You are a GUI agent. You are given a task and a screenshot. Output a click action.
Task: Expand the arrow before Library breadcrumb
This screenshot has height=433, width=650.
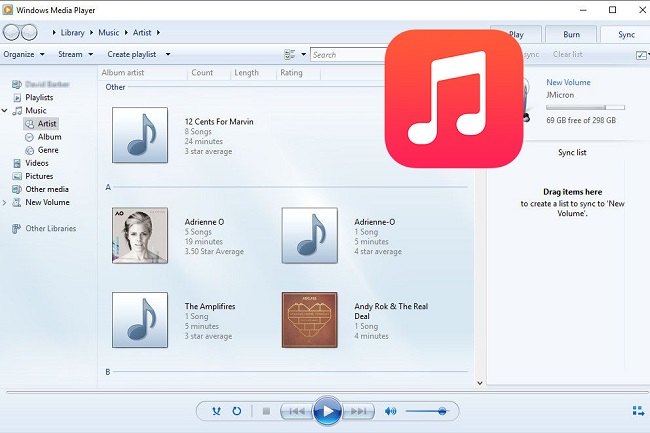click(54, 33)
